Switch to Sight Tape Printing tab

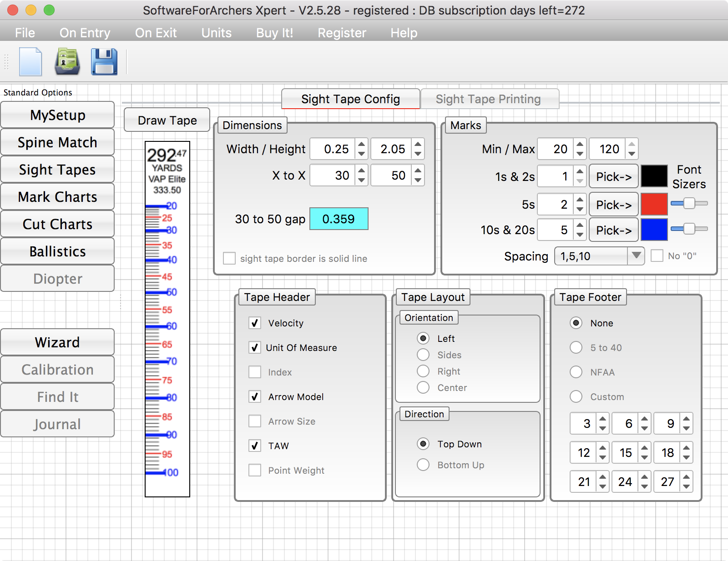490,99
